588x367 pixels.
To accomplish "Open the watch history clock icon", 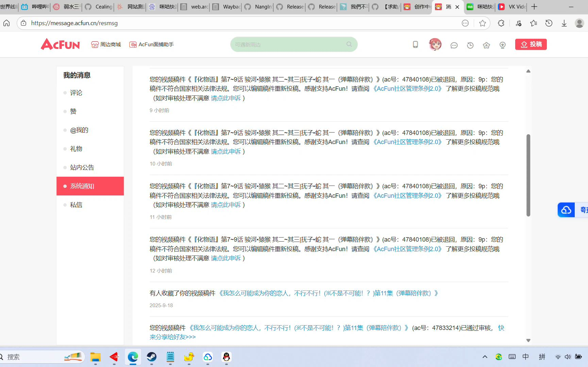I will point(470,45).
